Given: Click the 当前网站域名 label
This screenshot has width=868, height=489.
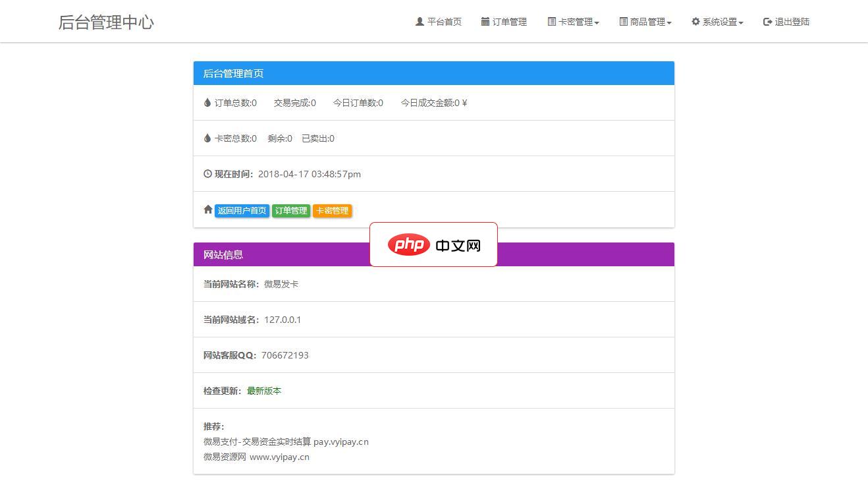Looking at the screenshot, I should pos(231,320).
